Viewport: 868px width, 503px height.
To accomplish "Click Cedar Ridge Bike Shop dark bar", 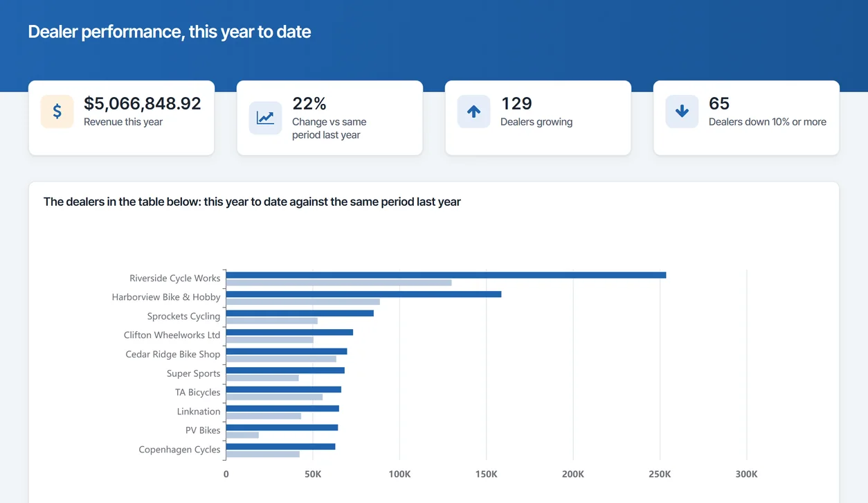I will [287, 351].
